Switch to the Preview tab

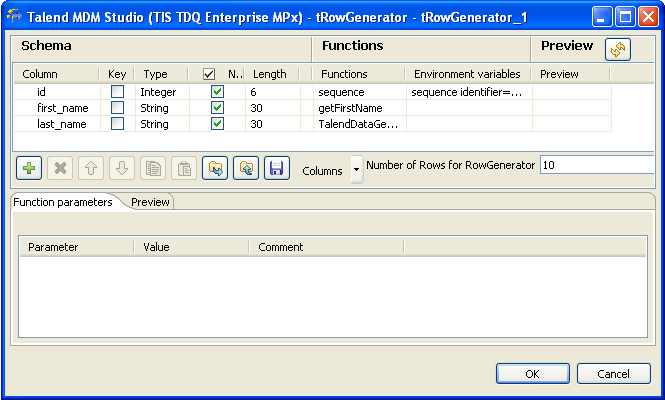[x=150, y=201]
